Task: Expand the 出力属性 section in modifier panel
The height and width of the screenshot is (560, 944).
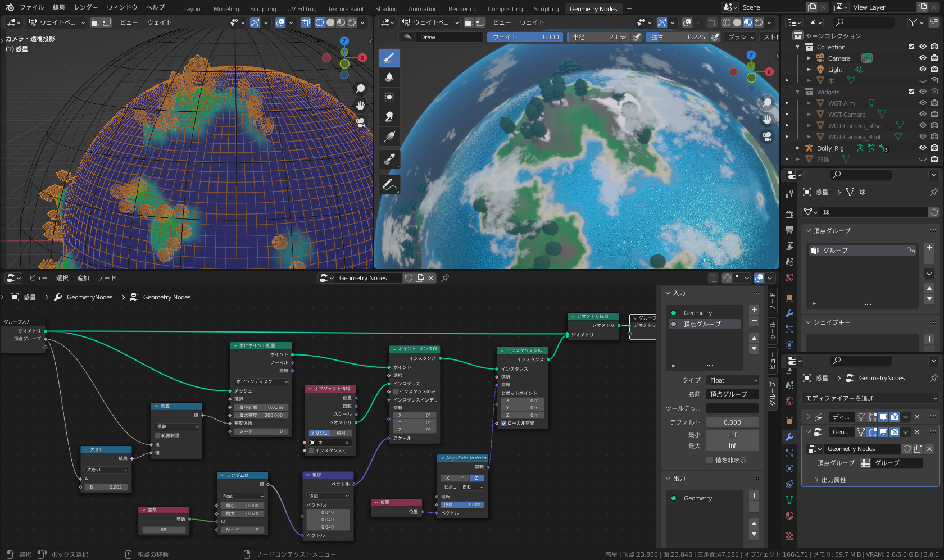Action: [816, 480]
